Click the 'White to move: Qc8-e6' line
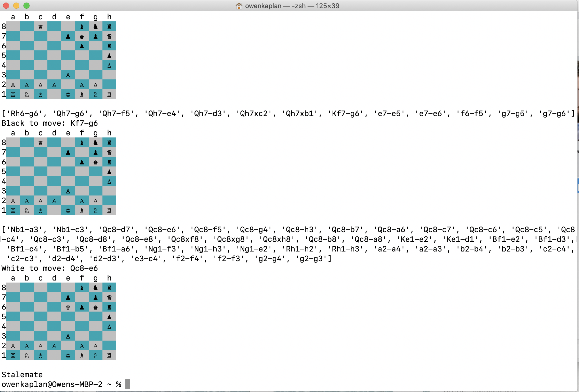The width and height of the screenshot is (579, 392). click(50, 268)
